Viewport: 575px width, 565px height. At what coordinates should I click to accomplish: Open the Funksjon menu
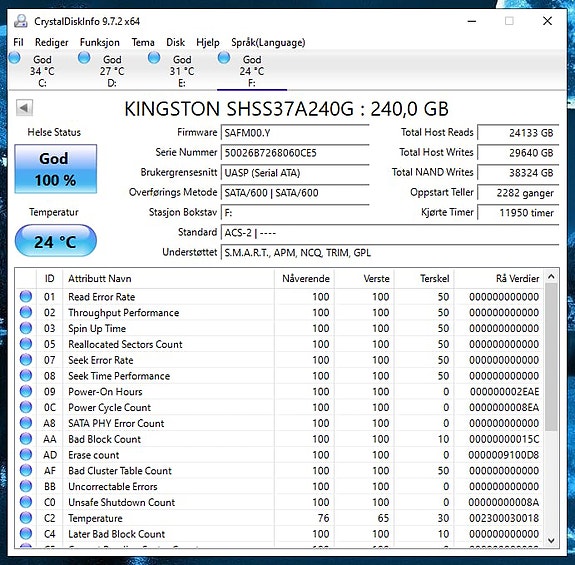click(100, 43)
